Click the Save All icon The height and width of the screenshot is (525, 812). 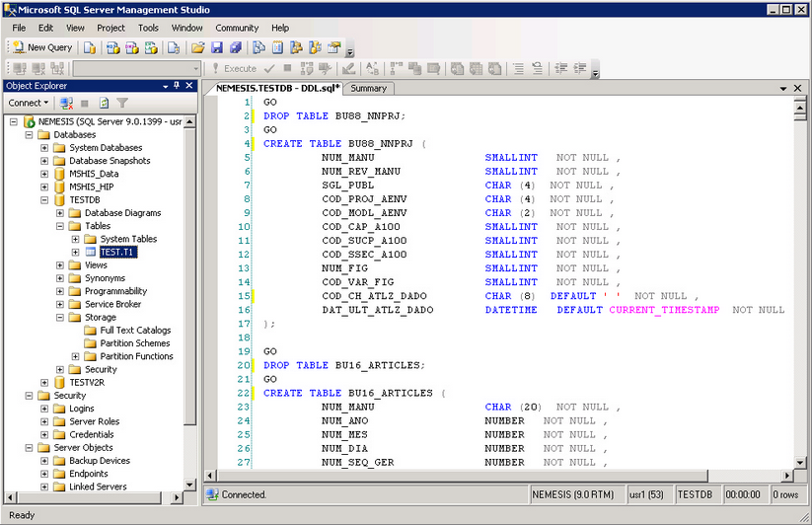[235, 47]
